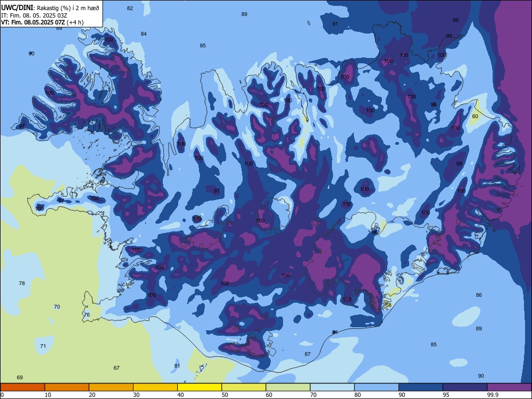Click the value 81 off the south coast
532x399 pixels.
tap(177, 366)
